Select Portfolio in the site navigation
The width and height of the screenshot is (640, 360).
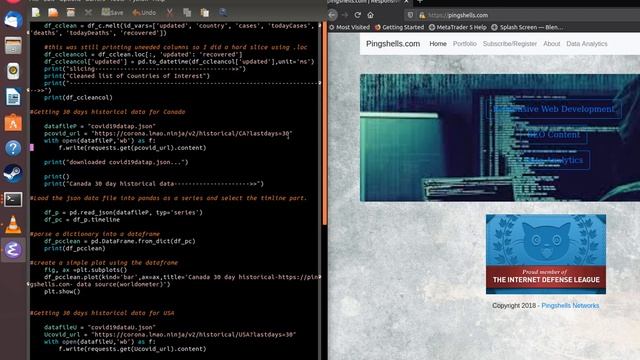tap(464, 44)
